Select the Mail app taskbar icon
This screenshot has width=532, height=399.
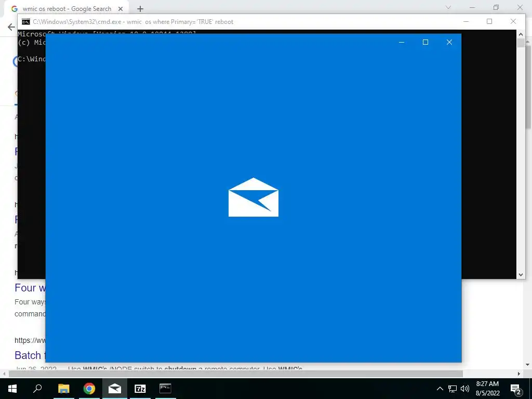click(115, 389)
